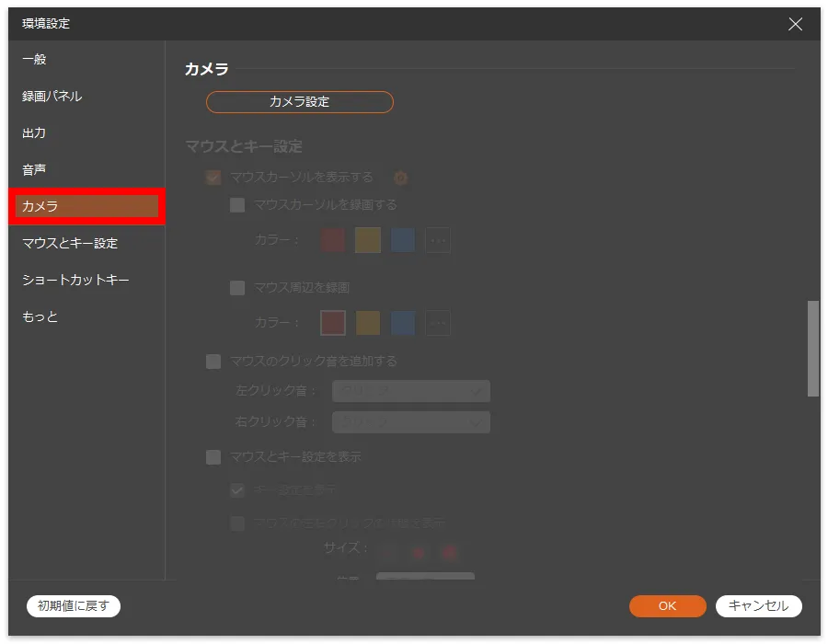Enable the マウスのクリック音を追加する checkbox

coord(213,362)
